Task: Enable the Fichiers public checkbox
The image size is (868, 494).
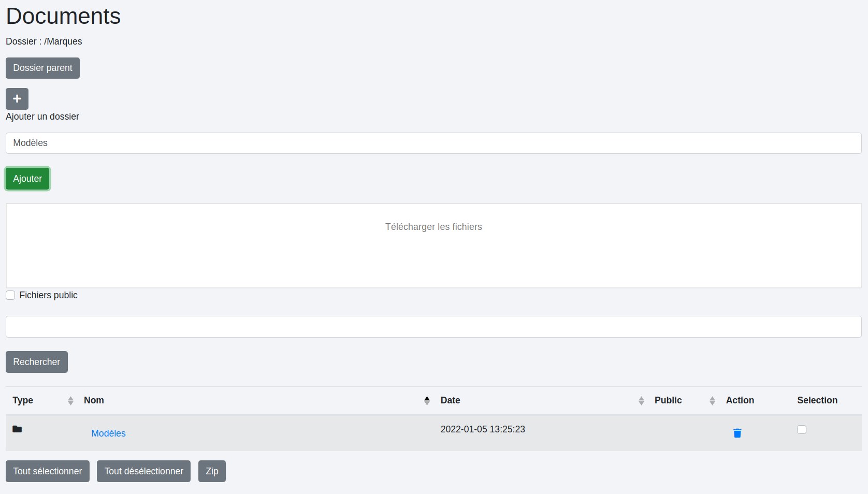Action: pyautogui.click(x=10, y=295)
